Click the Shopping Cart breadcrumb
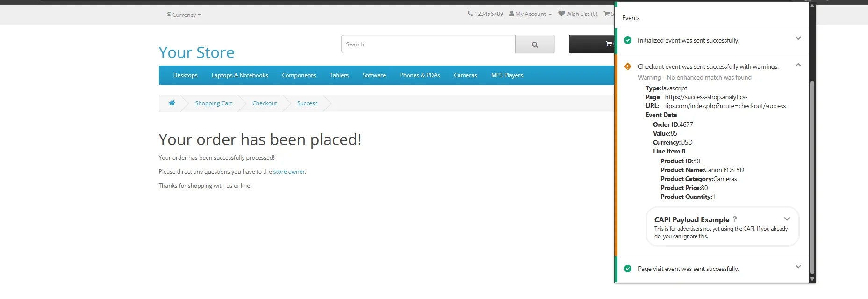Viewport: 868px width, 299px height. 214,103
